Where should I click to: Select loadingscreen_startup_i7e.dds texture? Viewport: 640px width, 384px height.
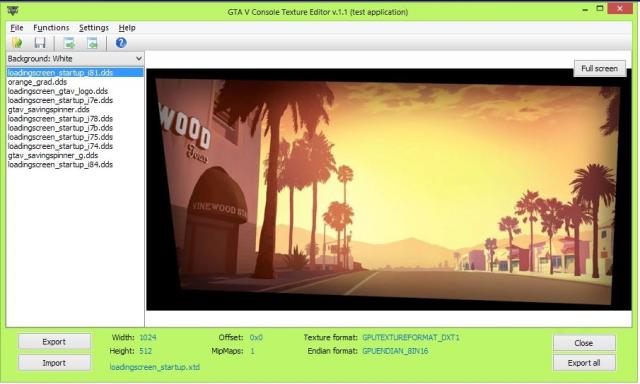[60, 100]
